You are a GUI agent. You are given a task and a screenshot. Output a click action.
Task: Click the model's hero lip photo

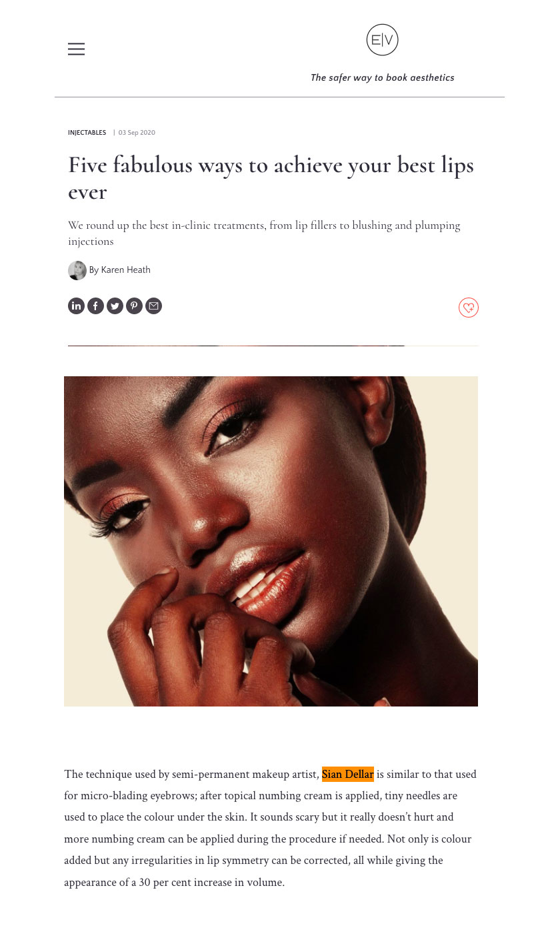pyautogui.click(x=271, y=541)
